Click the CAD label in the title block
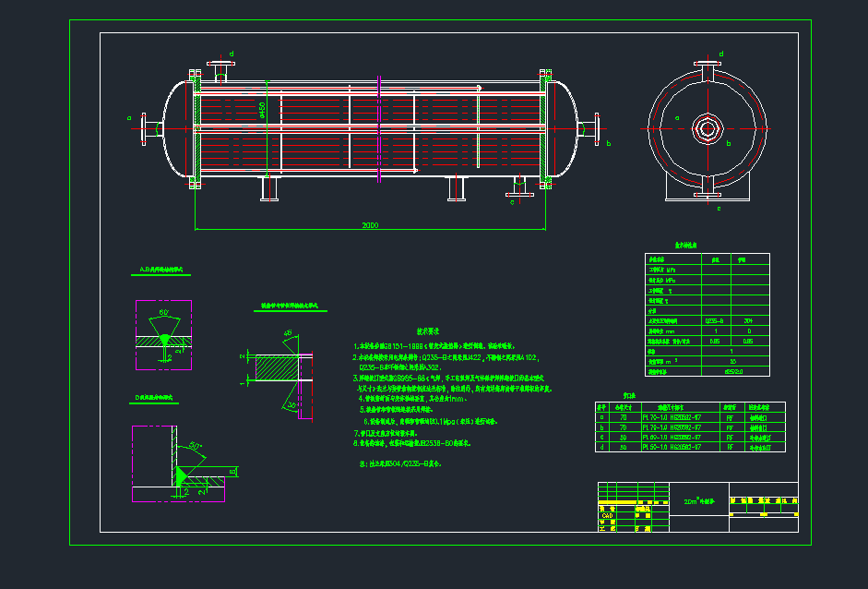 click(607, 514)
